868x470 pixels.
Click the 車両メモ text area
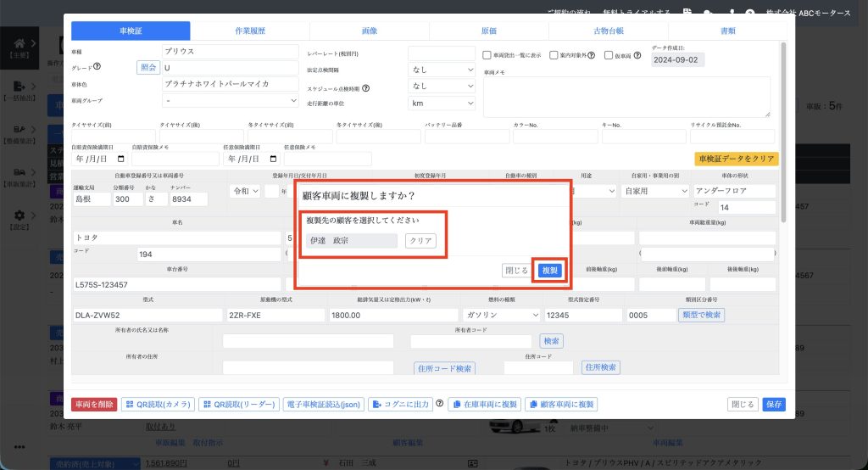click(x=626, y=97)
